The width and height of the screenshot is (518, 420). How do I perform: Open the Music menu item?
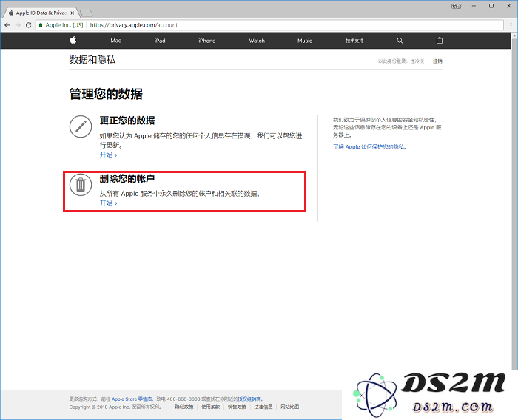point(305,41)
